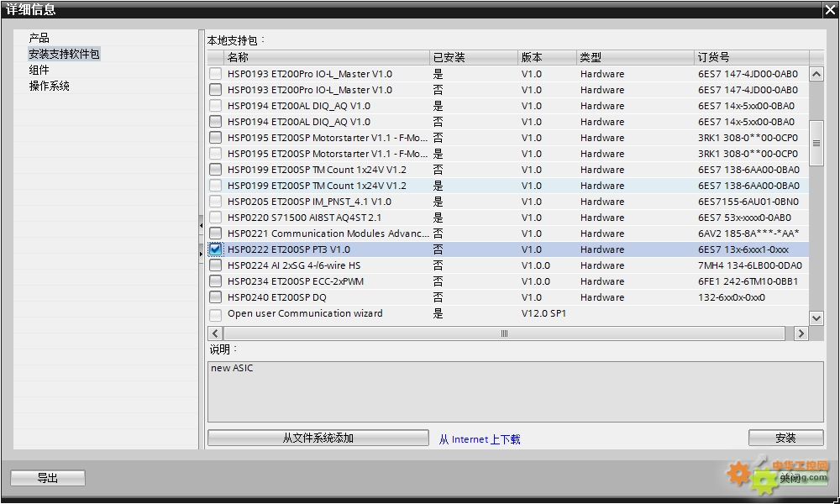The image size is (840, 504).
Task: Check the not-installed (否) HSP0194 row box
Action: click(x=215, y=122)
